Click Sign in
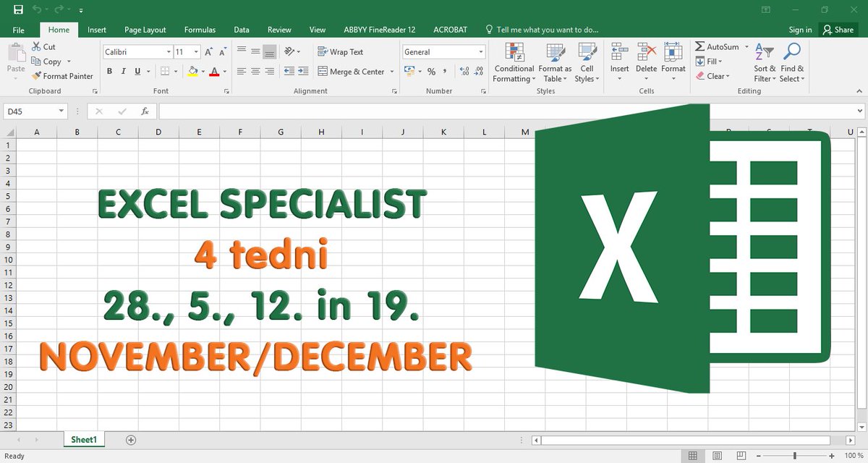Image resolution: width=868 pixels, height=463 pixels. click(800, 30)
